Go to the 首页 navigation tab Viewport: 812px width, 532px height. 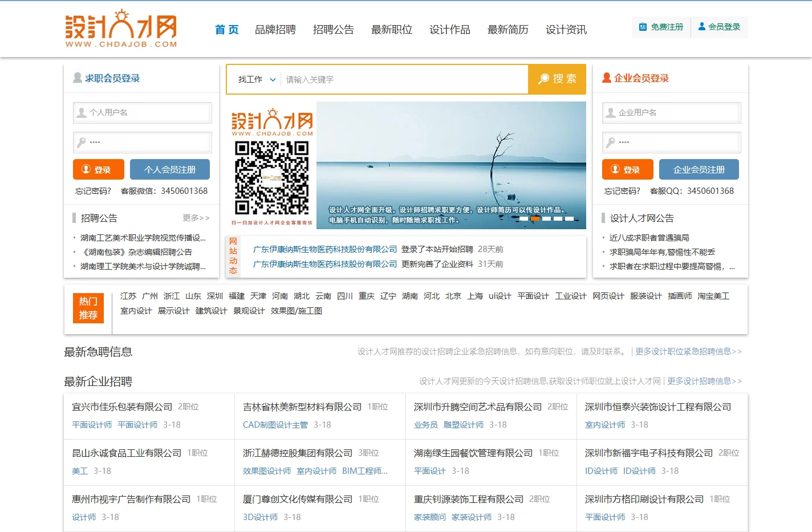click(226, 30)
